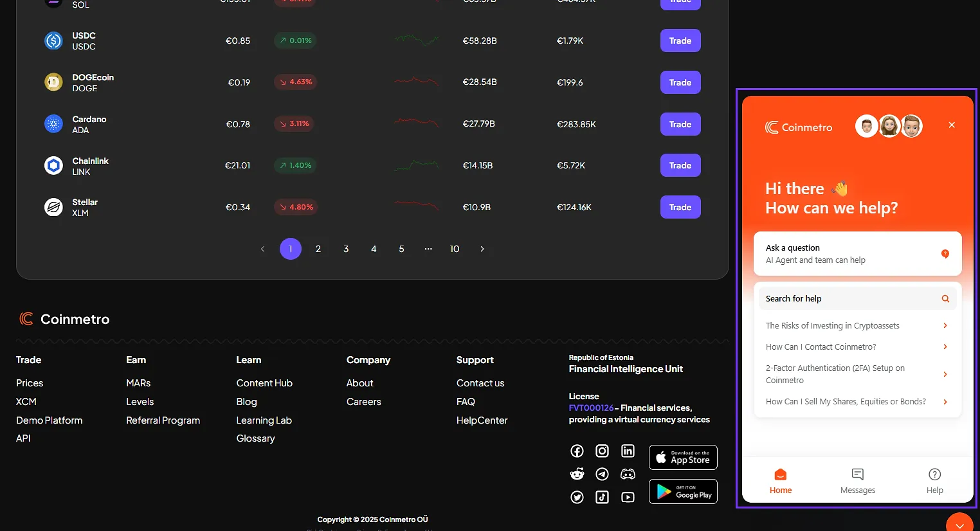
Task: Open Glossary footer link
Action: pos(255,438)
